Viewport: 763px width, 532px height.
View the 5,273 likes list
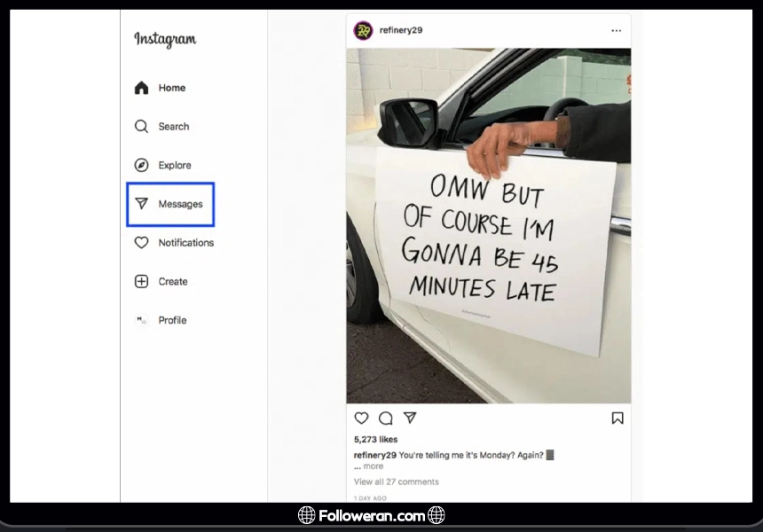click(375, 440)
